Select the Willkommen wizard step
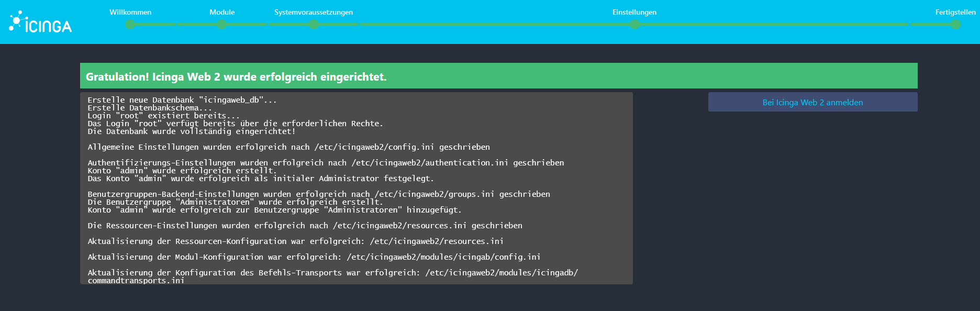 tap(130, 12)
